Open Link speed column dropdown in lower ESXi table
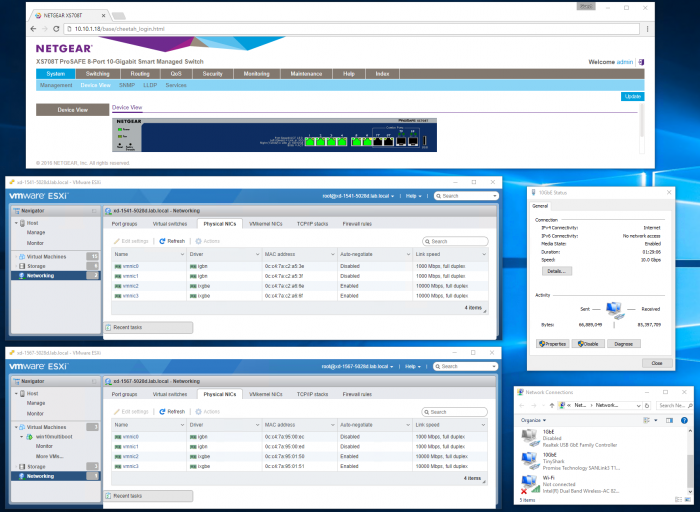The height and width of the screenshot is (512, 700). tap(483, 425)
